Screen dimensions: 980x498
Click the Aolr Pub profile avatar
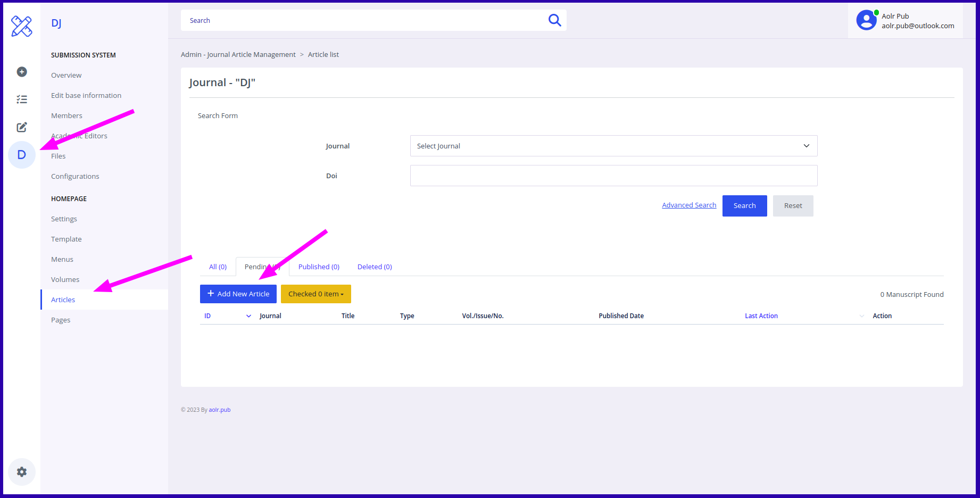coord(866,20)
